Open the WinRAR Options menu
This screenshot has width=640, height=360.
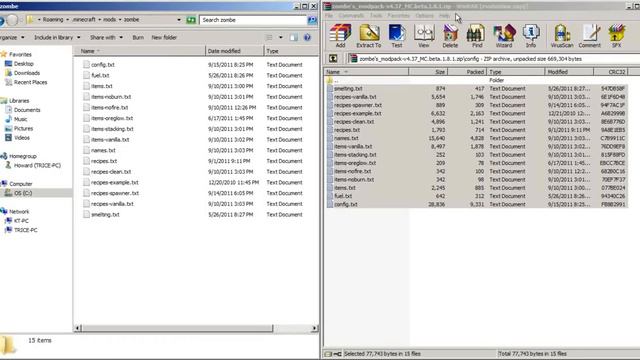coord(424,16)
